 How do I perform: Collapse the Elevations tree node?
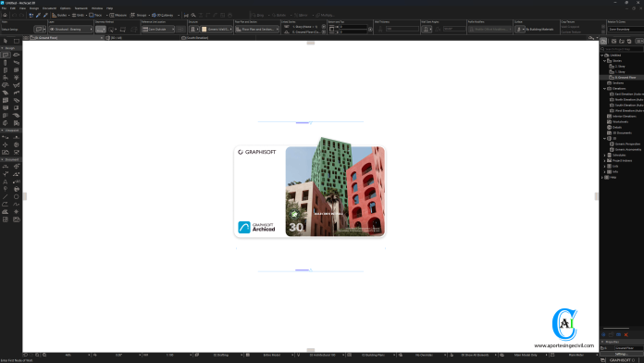coord(604,88)
